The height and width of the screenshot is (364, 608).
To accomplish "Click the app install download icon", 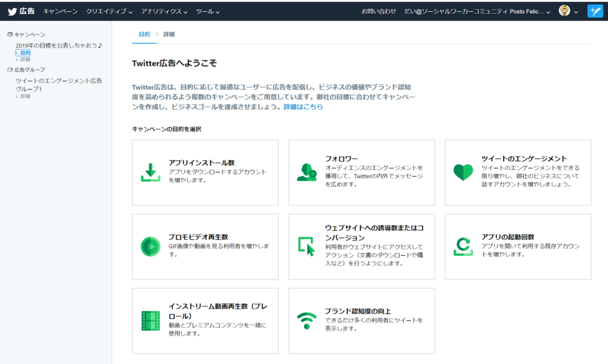I will [150, 173].
